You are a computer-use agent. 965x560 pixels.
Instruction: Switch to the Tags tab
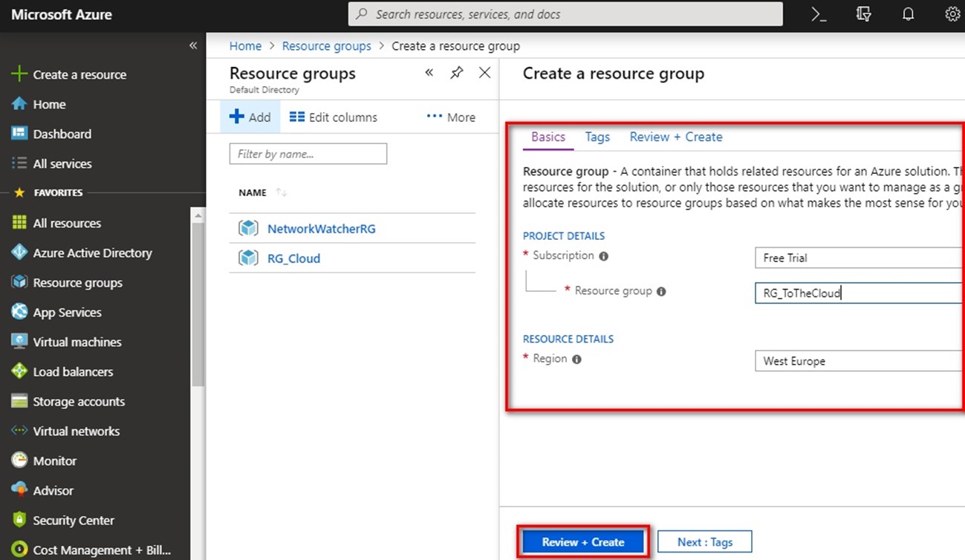(597, 137)
